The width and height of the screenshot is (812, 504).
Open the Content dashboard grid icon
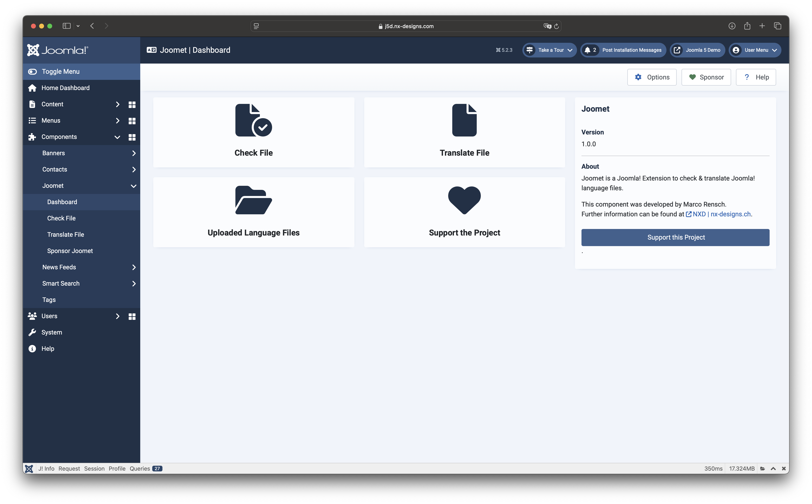click(132, 104)
